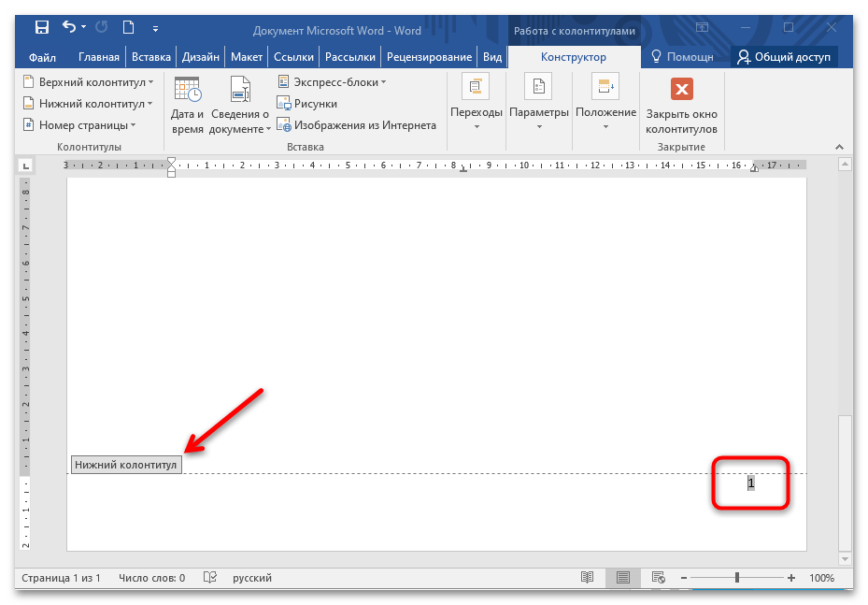The width and height of the screenshot is (868, 605).
Task: Open the Файл tab
Action: 42,57
